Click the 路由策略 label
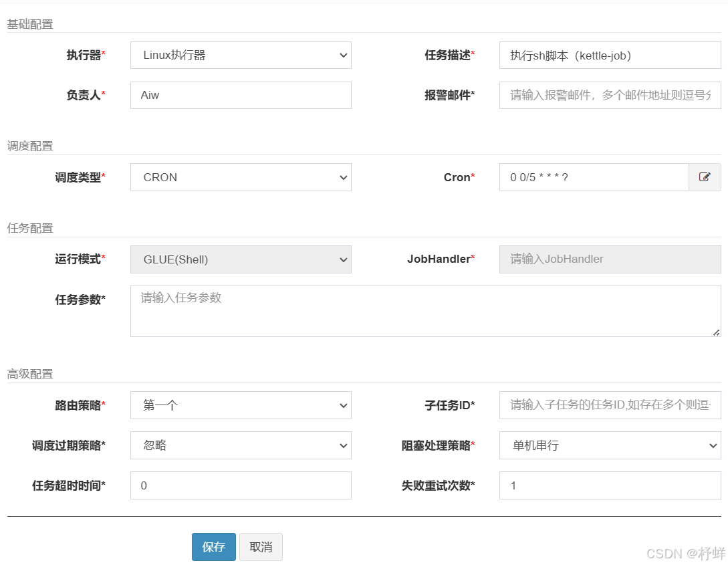Image resolution: width=728 pixels, height=565 pixels. pos(80,405)
